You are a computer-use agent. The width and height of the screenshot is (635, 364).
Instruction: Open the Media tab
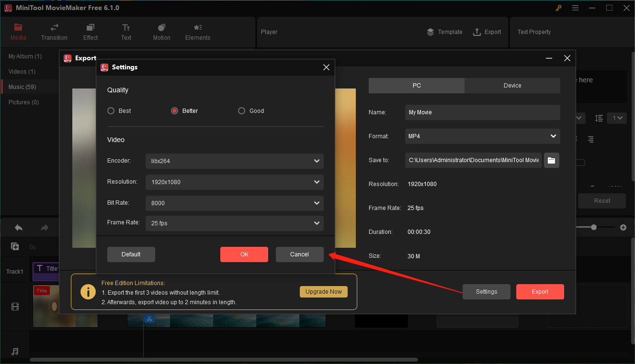[18, 32]
